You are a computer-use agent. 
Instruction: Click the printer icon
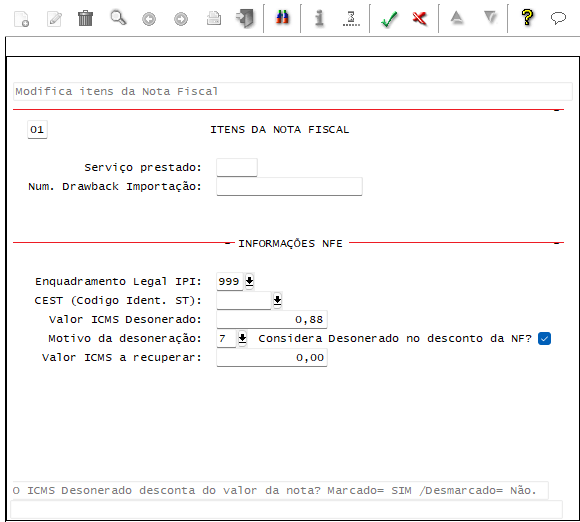pos(213,18)
